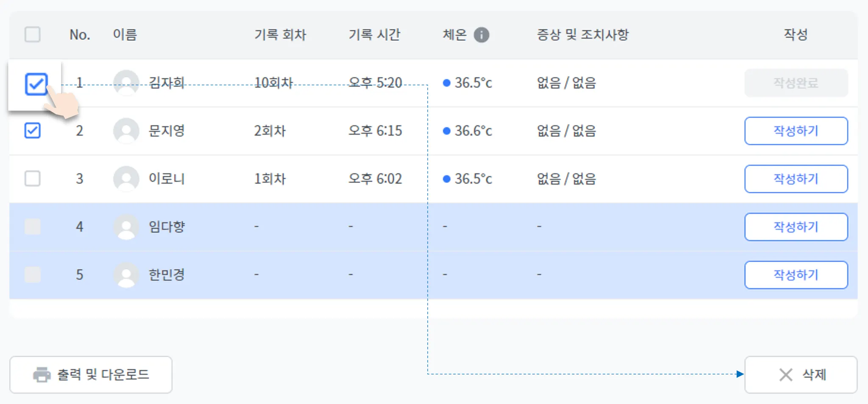Click the 작성하기 button for 한민경
868x404 pixels.
[x=796, y=275]
